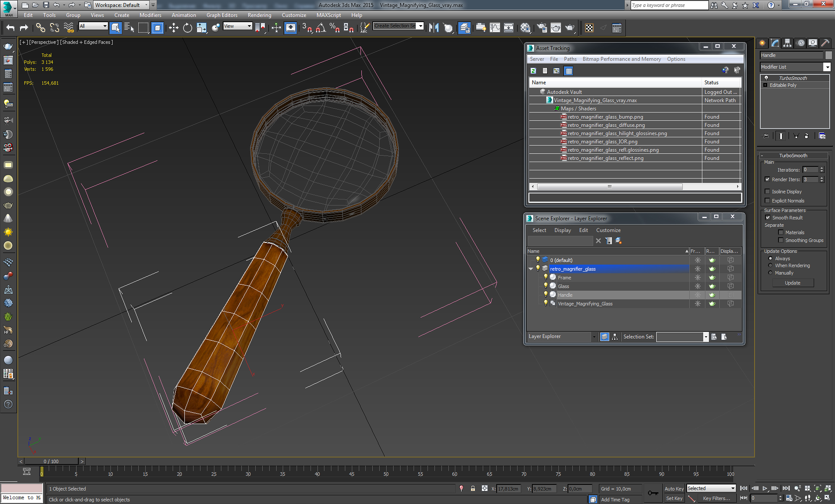Image resolution: width=835 pixels, height=504 pixels.
Task: Click the TurboSmooth Update button
Action: click(x=792, y=283)
